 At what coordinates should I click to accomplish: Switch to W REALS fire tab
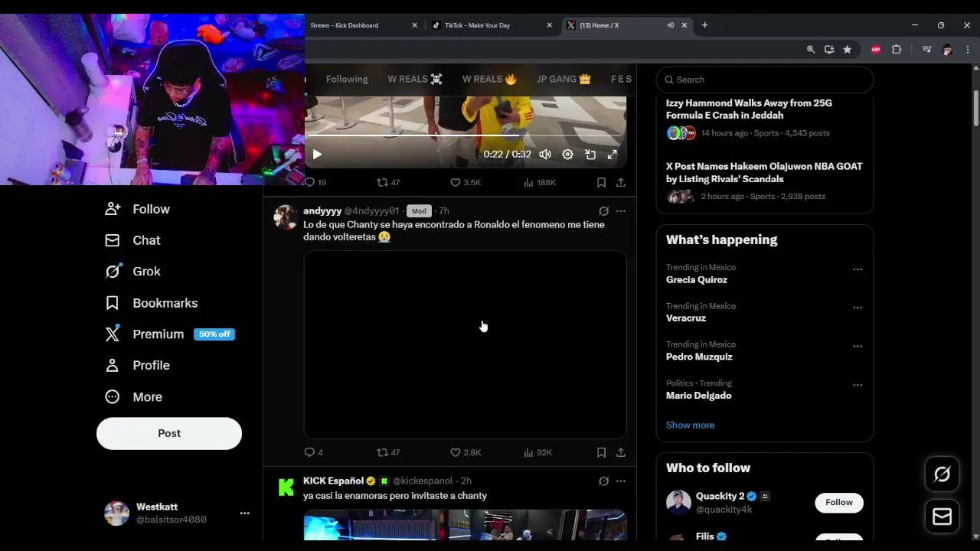(489, 79)
